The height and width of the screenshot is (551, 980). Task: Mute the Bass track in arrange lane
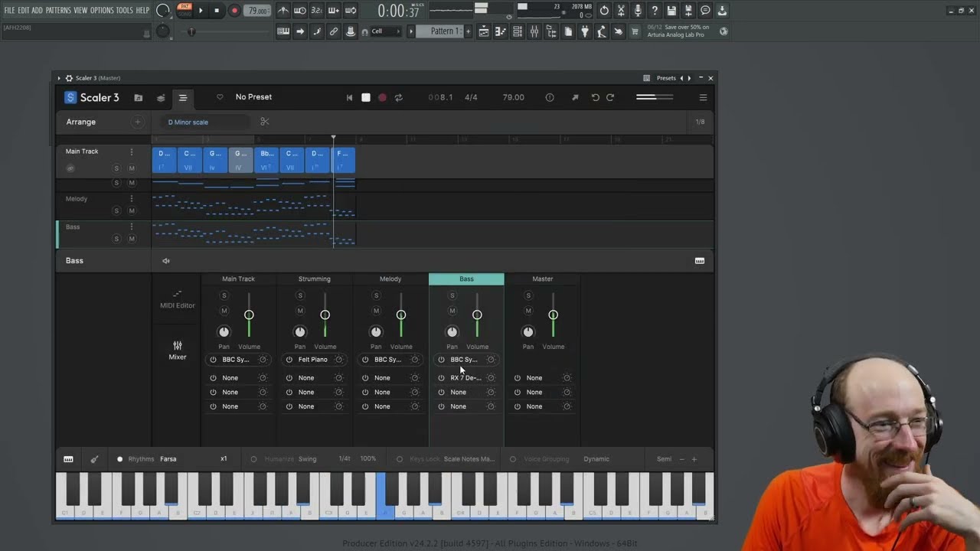(x=132, y=239)
